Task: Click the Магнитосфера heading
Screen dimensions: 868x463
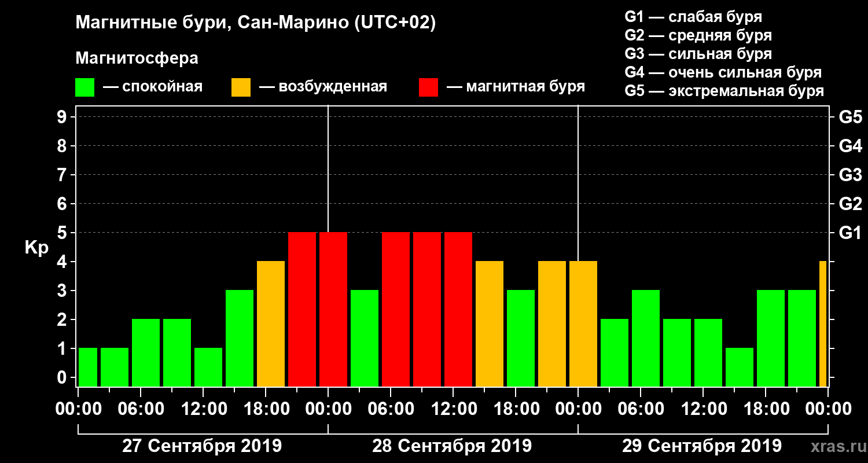Action: 137,58
